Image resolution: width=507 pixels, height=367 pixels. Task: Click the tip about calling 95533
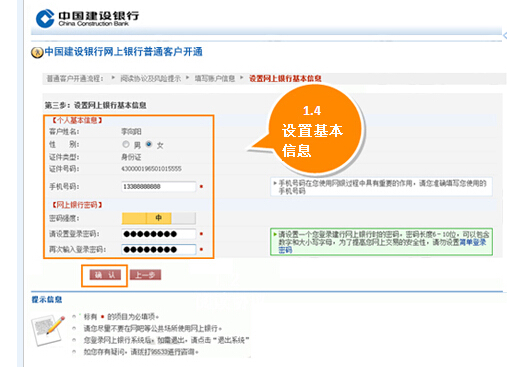pos(141,352)
